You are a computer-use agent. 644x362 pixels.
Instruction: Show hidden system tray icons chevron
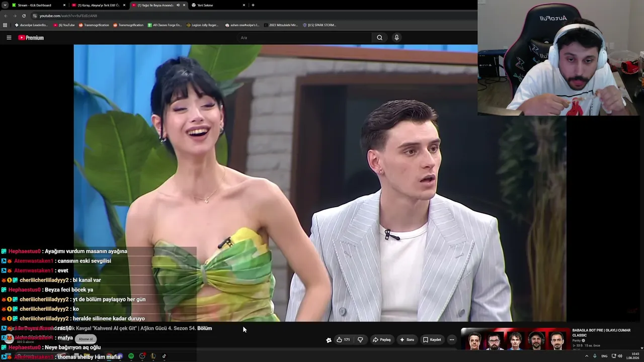586,356
